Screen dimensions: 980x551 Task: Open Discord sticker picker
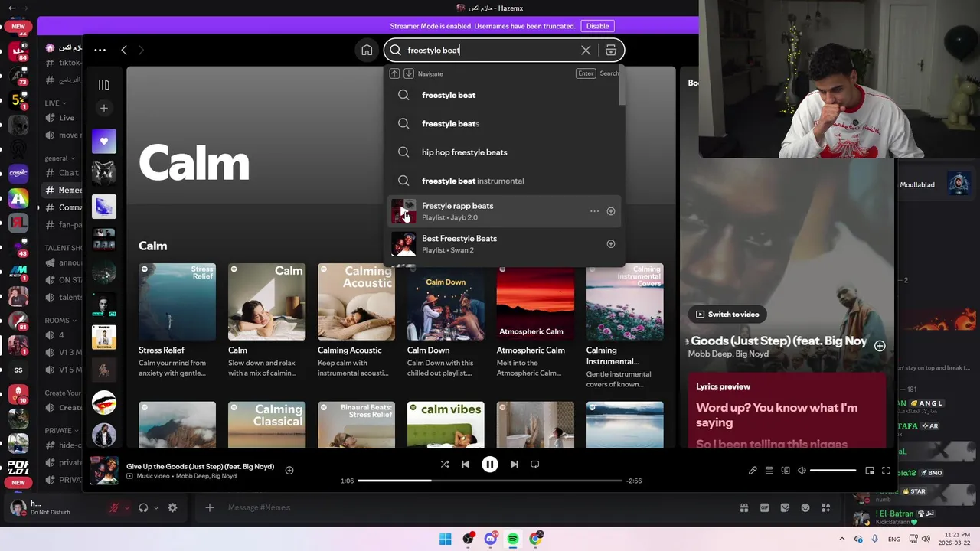(785, 507)
